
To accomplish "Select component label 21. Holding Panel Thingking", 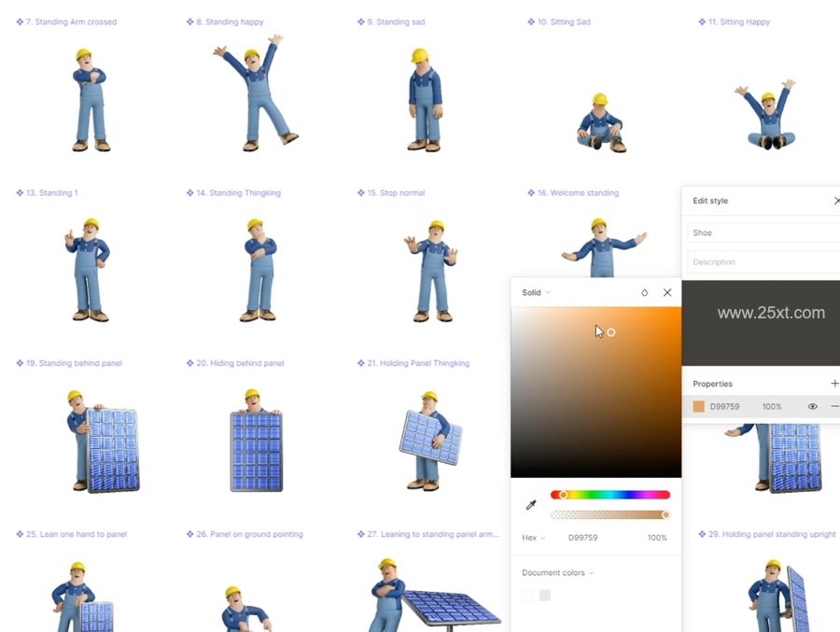I will point(413,363).
